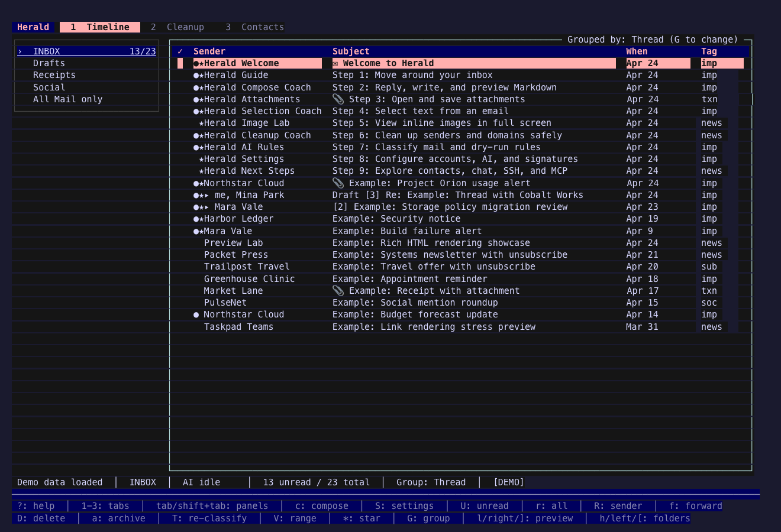The width and height of the screenshot is (781, 532).
Task: Click the '1-3: tabs' shortcut hint
Action: tap(105, 506)
